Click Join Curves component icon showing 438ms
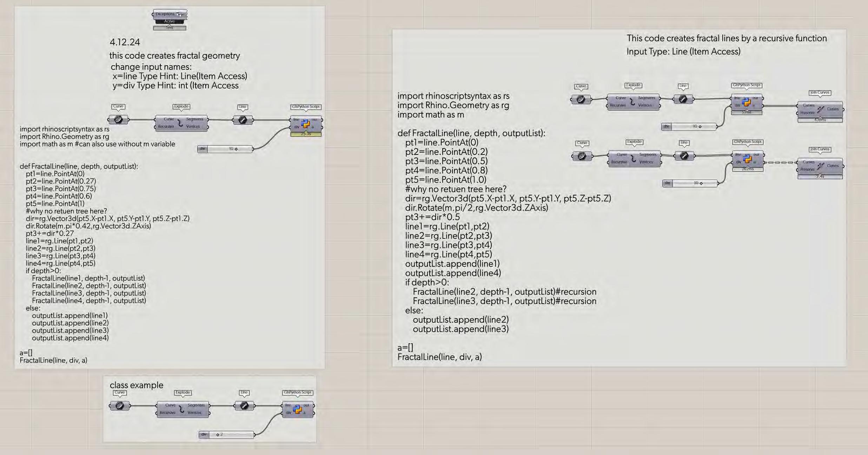The height and width of the screenshot is (455, 868). [820, 109]
